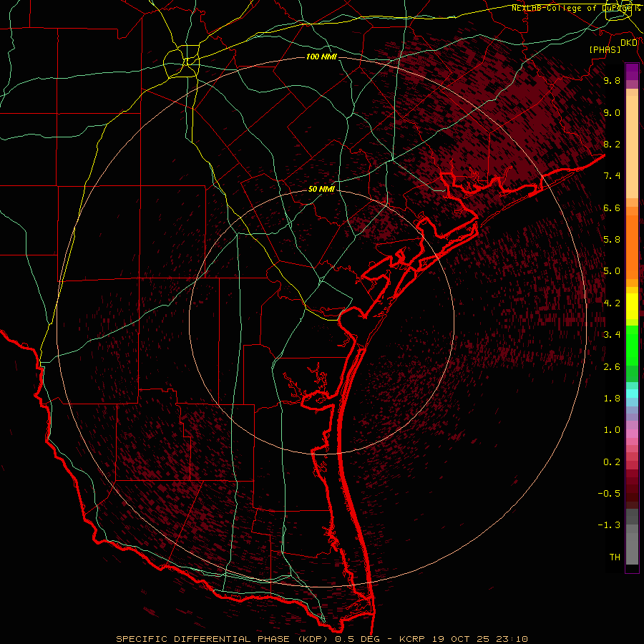Click the 4.2 value on the color scale
The height and width of the screenshot is (644, 644).
(612, 303)
